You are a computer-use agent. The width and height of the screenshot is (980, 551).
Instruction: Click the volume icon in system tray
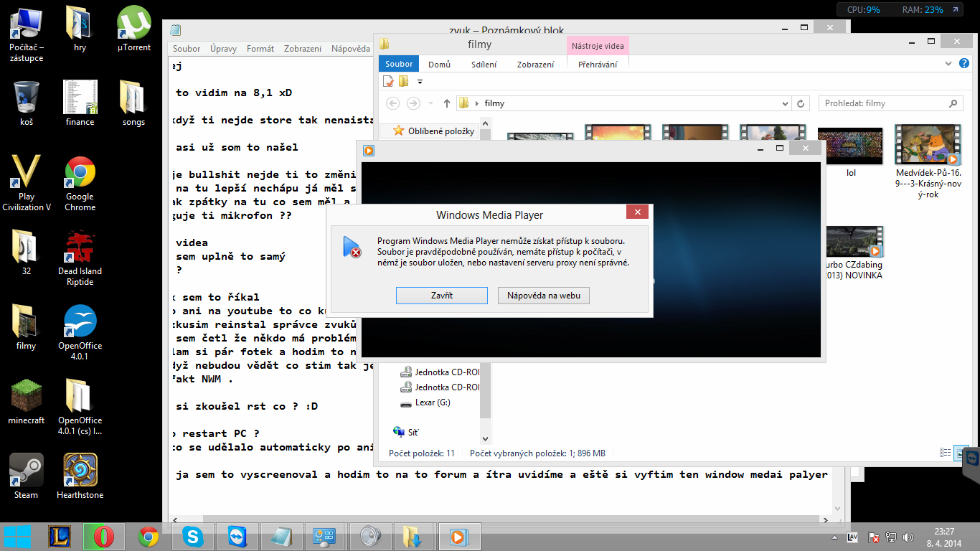coord(908,537)
